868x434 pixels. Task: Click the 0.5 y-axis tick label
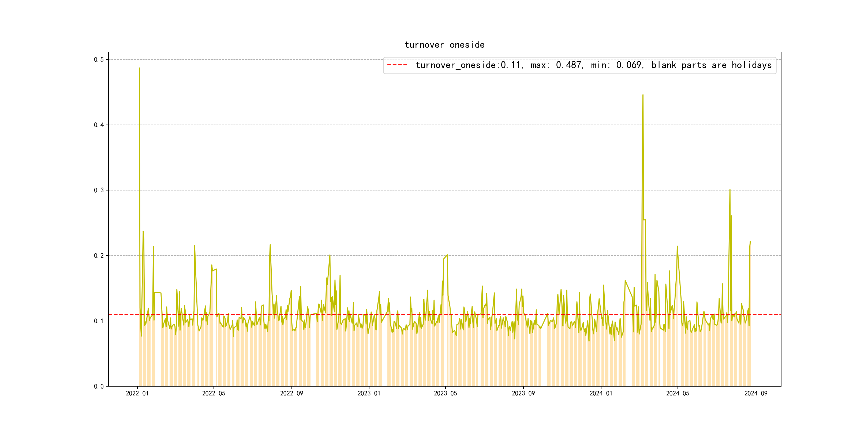coord(99,60)
